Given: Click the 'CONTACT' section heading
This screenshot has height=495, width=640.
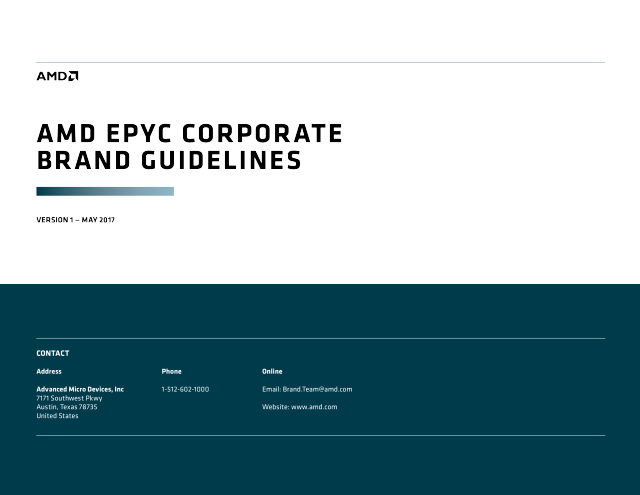Looking at the screenshot, I should pos(53,353).
